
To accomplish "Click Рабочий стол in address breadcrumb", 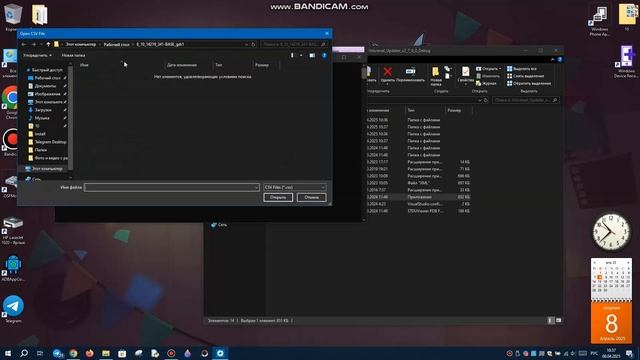I will [x=116, y=44].
